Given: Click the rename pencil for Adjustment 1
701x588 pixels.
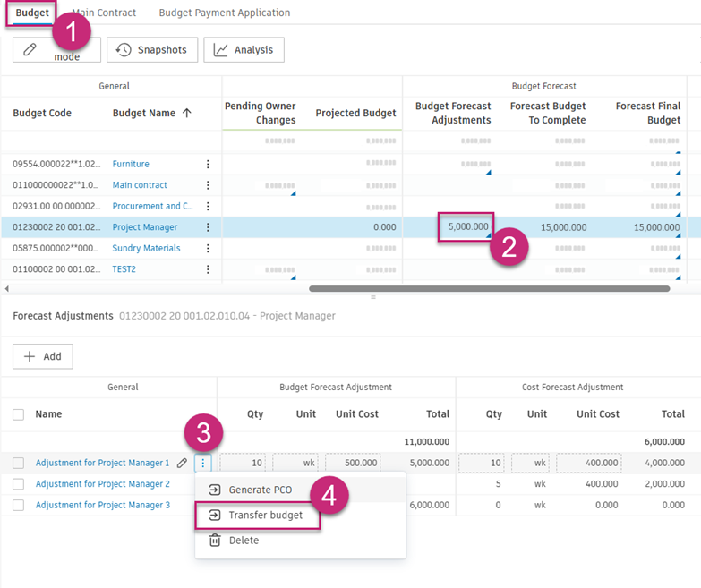Looking at the screenshot, I should click(182, 463).
